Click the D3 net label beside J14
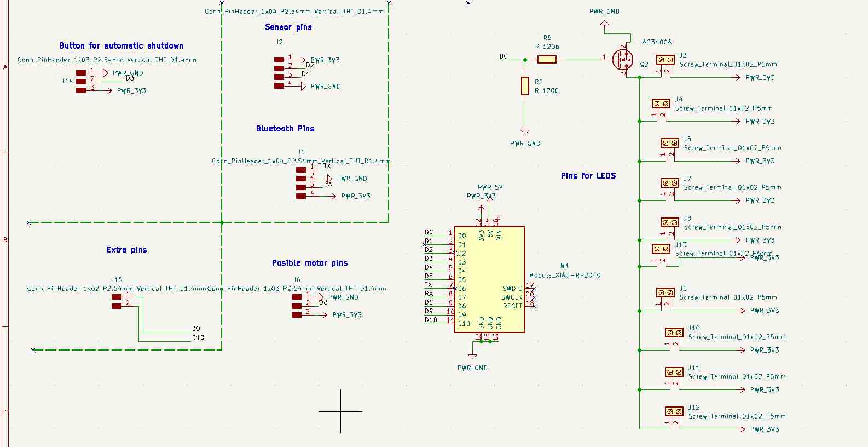The width and height of the screenshot is (868, 447). point(130,78)
